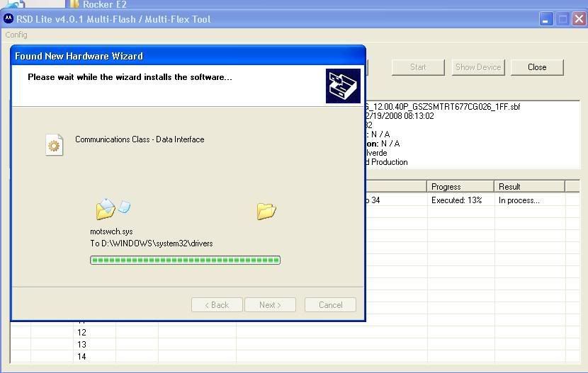Click the motswch.sys file name text
This screenshot has height=373, width=588.
click(111, 231)
